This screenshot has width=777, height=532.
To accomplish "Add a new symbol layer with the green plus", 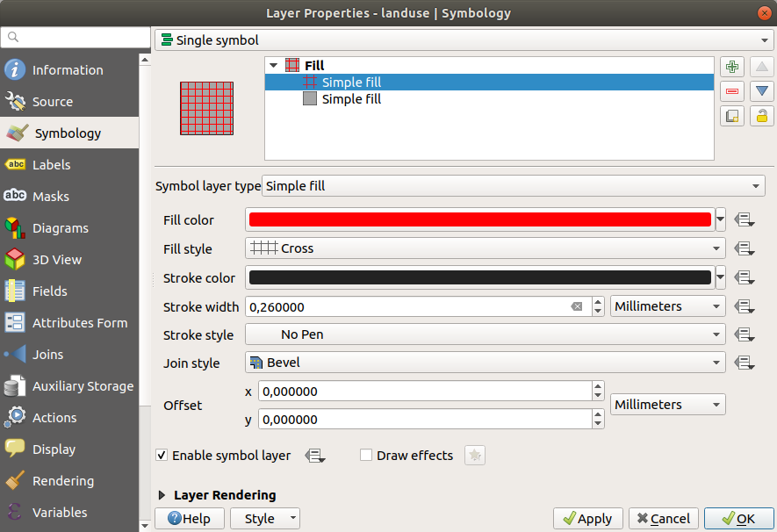I will click(732, 66).
